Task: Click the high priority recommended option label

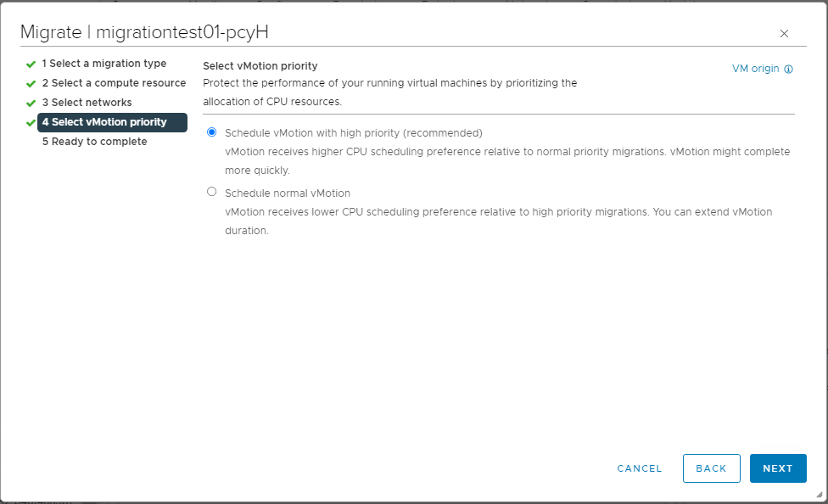Action: 353,133
